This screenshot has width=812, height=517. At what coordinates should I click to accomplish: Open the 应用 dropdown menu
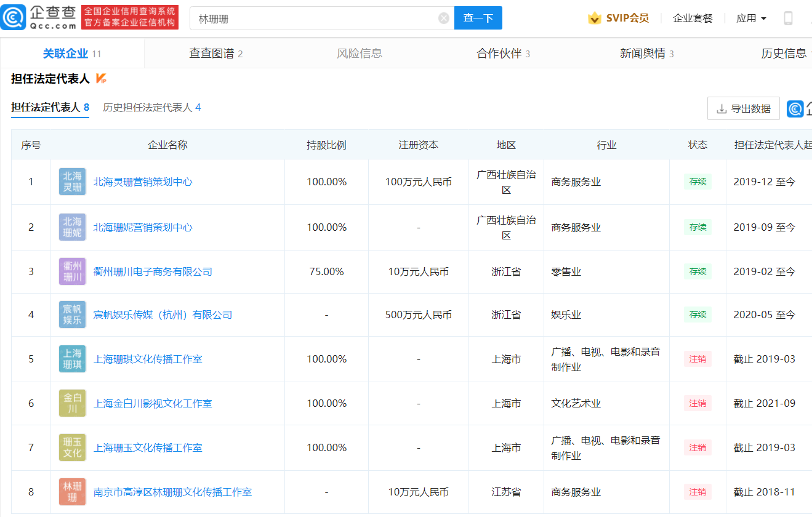click(751, 18)
